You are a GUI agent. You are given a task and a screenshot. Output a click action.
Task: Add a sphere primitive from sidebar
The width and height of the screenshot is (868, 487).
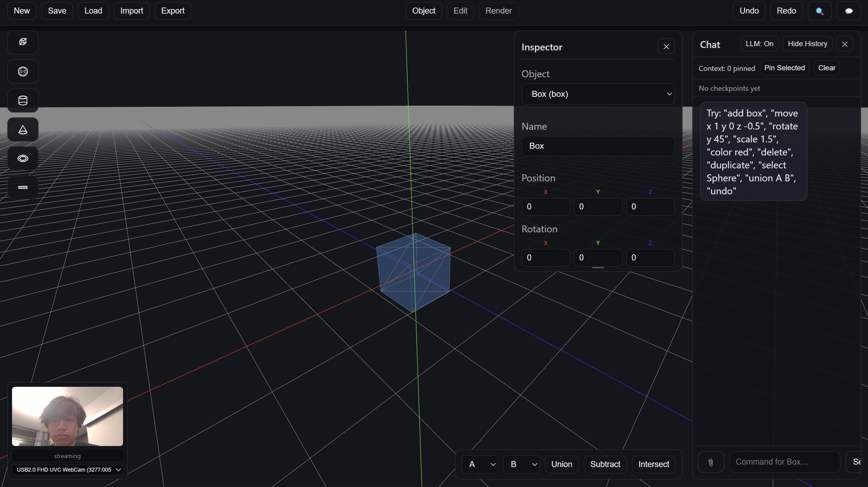pos(23,71)
